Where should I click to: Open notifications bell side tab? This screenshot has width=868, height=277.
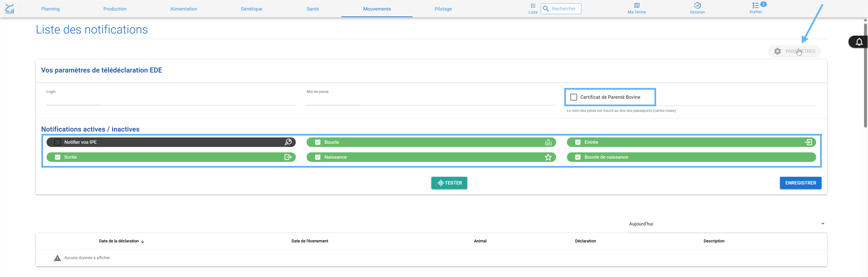pyautogui.click(x=859, y=42)
